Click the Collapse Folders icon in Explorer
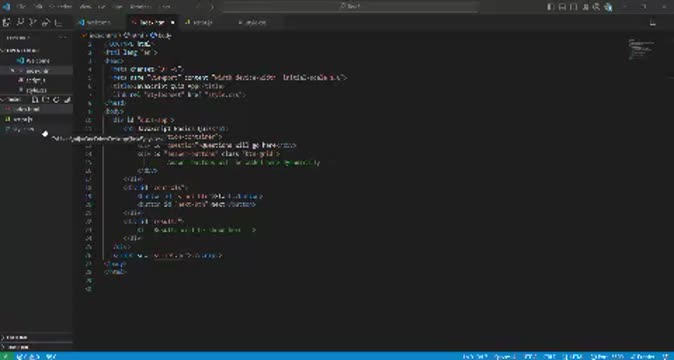The image size is (674, 360). click(67, 100)
